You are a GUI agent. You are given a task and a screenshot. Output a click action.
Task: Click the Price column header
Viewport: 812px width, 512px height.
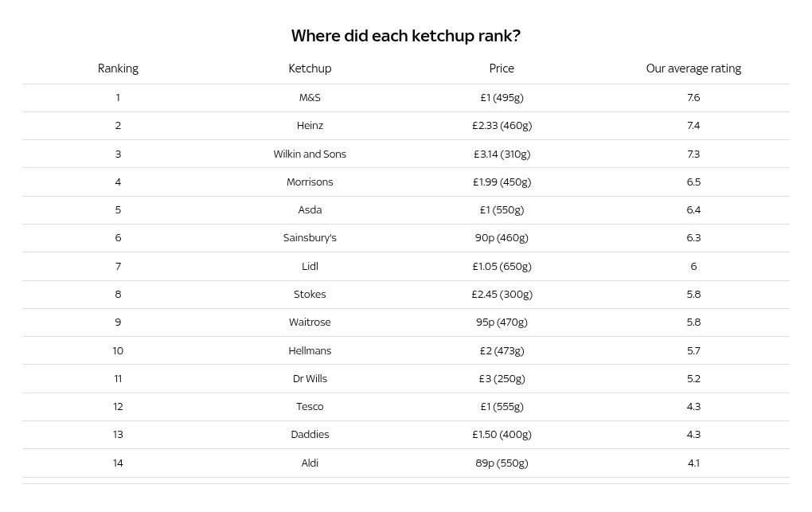[x=502, y=68]
